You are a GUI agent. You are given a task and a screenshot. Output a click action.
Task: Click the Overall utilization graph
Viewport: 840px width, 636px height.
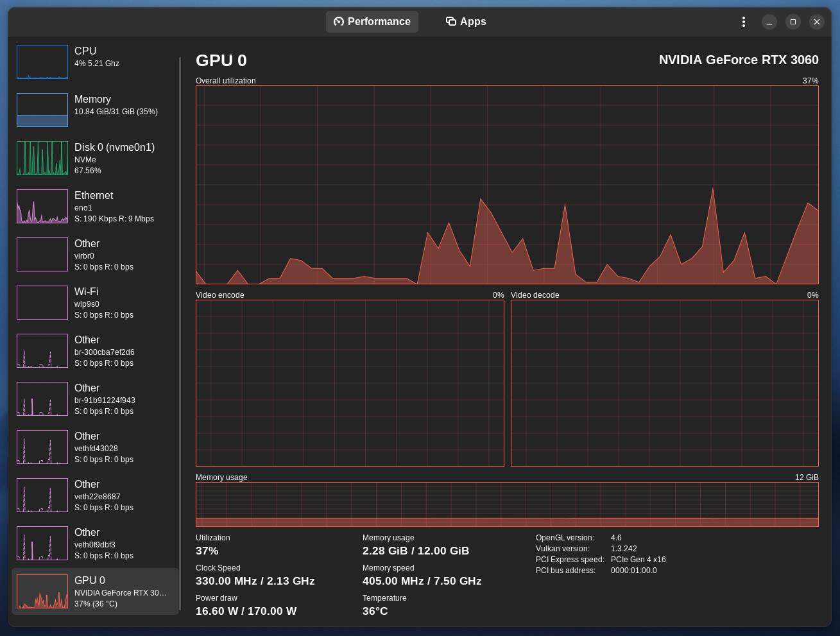pos(507,184)
